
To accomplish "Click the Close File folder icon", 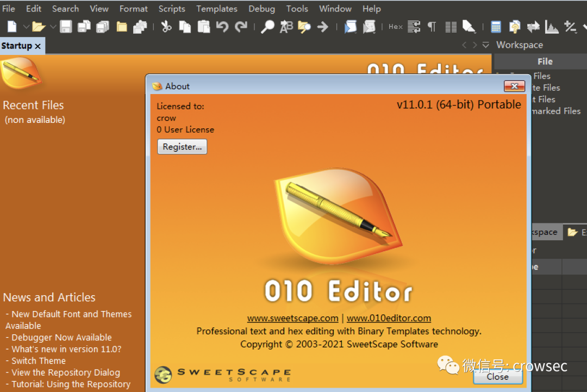I will [x=122, y=27].
